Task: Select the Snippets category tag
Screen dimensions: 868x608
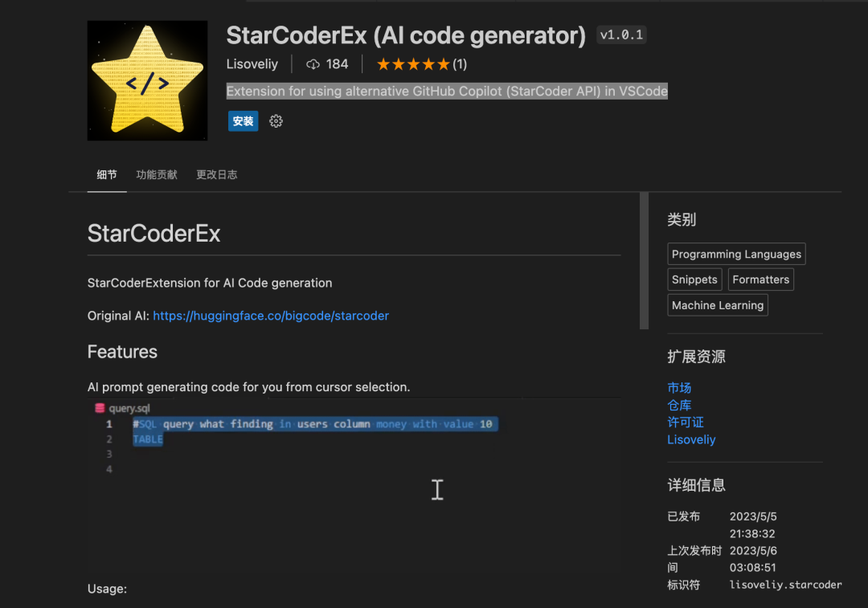Action: pyautogui.click(x=694, y=280)
